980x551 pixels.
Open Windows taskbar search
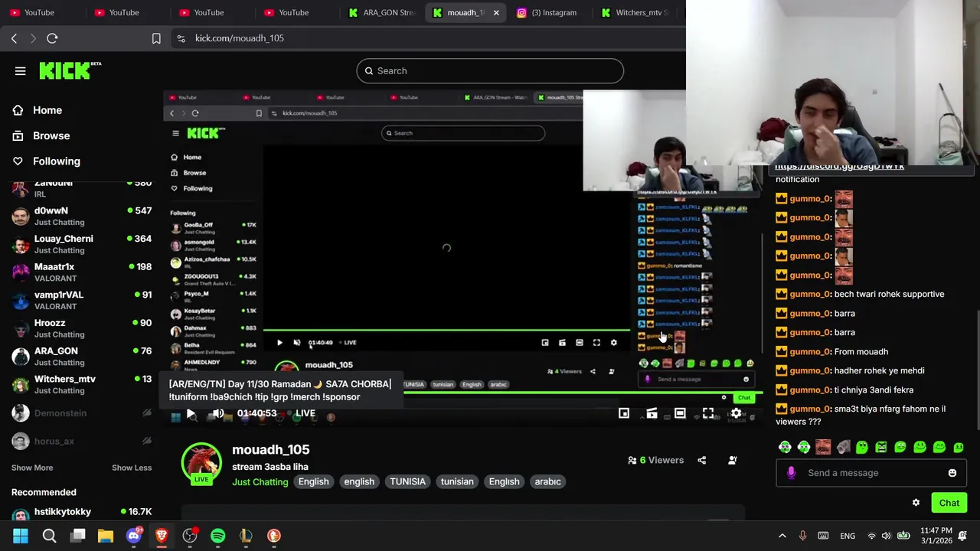click(x=49, y=536)
